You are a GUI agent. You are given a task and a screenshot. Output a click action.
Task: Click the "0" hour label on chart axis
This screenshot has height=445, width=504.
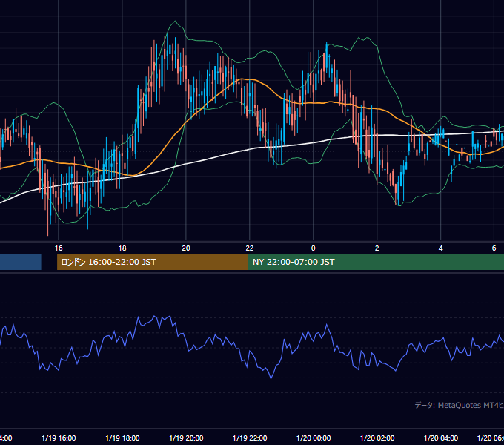[x=313, y=248]
